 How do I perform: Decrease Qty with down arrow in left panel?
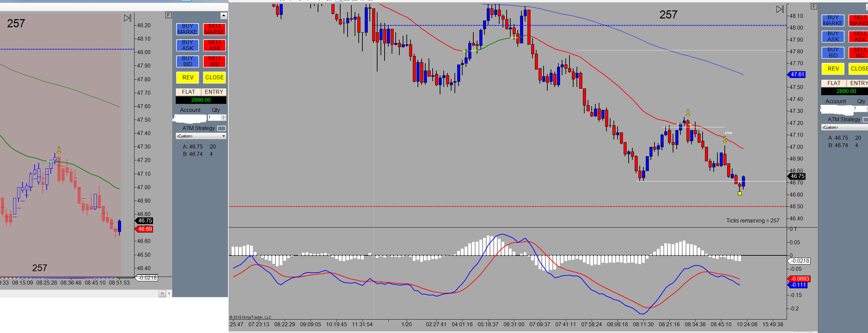pos(224,119)
